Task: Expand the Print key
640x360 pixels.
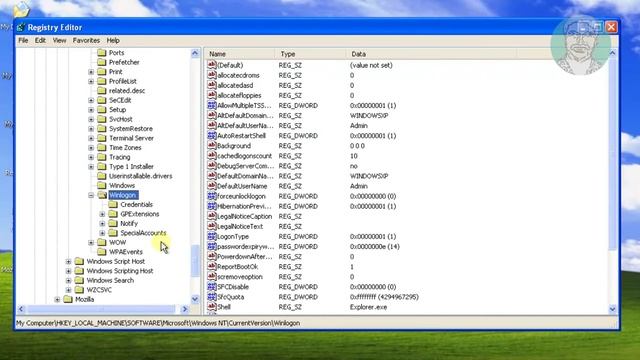Action: (91, 72)
